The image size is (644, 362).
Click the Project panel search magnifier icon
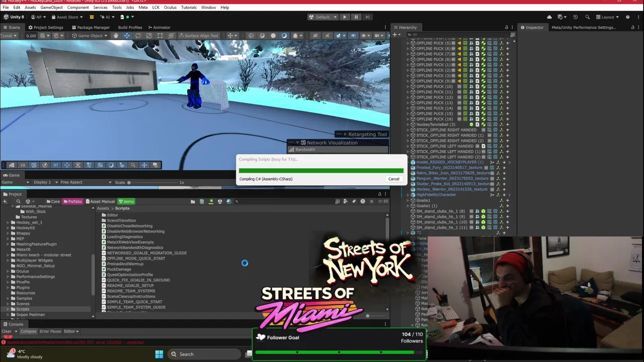pos(18,202)
